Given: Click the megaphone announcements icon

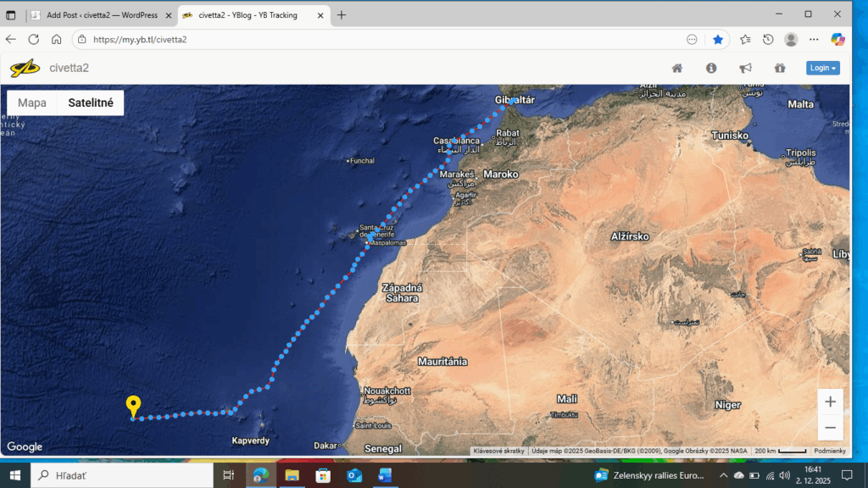Looking at the screenshot, I should pyautogui.click(x=745, y=69).
